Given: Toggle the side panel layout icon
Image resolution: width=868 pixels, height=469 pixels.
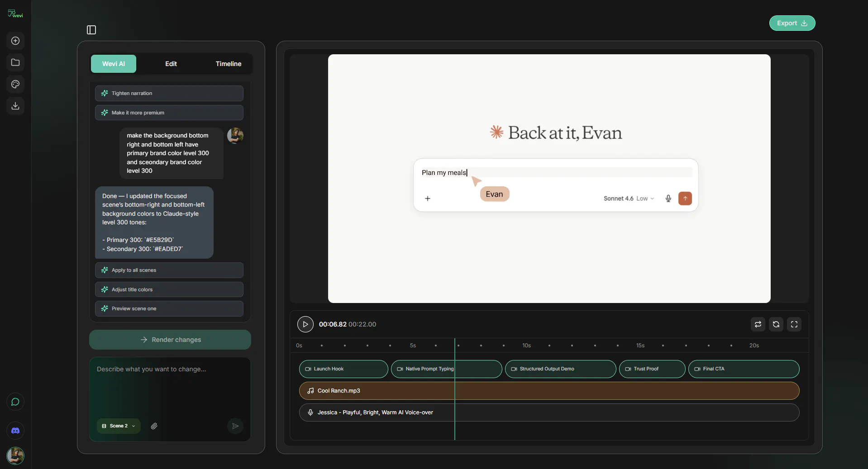Looking at the screenshot, I should pyautogui.click(x=91, y=30).
